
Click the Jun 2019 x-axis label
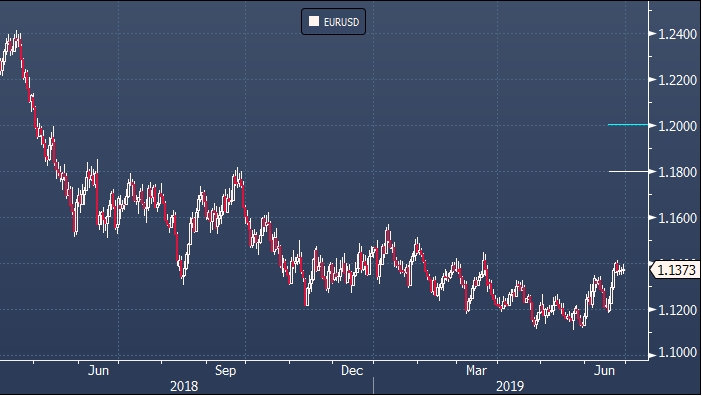604,370
